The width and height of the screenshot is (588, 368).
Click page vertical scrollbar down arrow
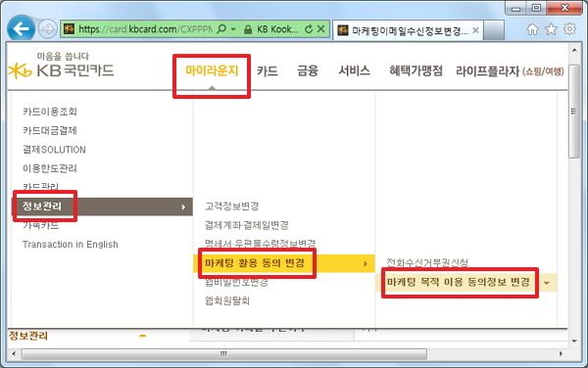click(x=574, y=341)
